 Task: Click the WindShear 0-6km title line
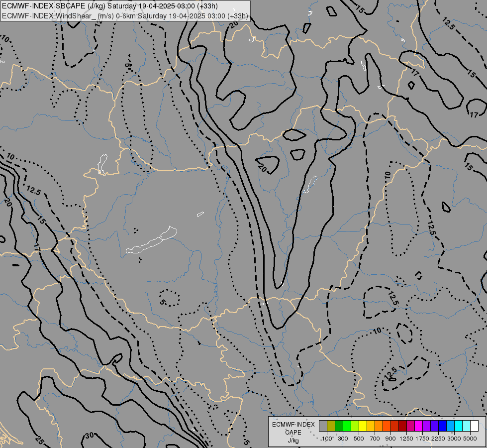coord(125,16)
